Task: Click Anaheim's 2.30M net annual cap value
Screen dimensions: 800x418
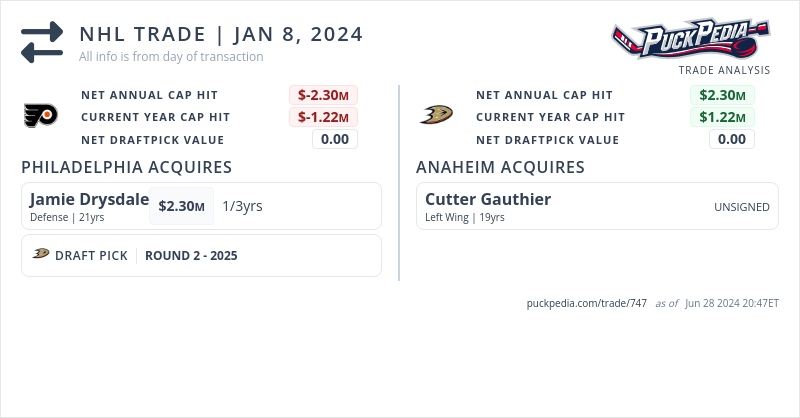Action: (x=722, y=95)
